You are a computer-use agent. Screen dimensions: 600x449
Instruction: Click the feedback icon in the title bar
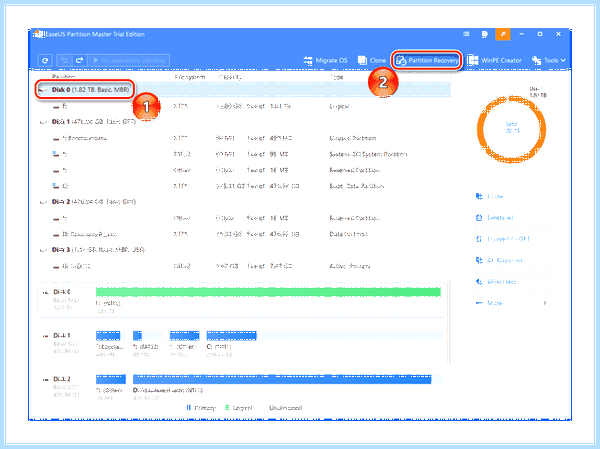pyautogui.click(x=484, y=34)
